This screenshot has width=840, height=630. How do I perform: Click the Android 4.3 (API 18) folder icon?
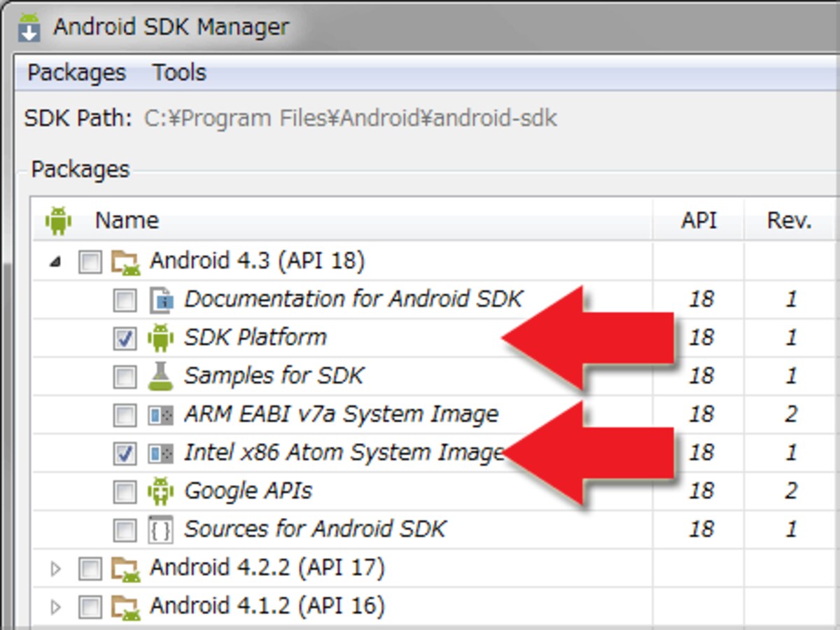pos(125,262)
